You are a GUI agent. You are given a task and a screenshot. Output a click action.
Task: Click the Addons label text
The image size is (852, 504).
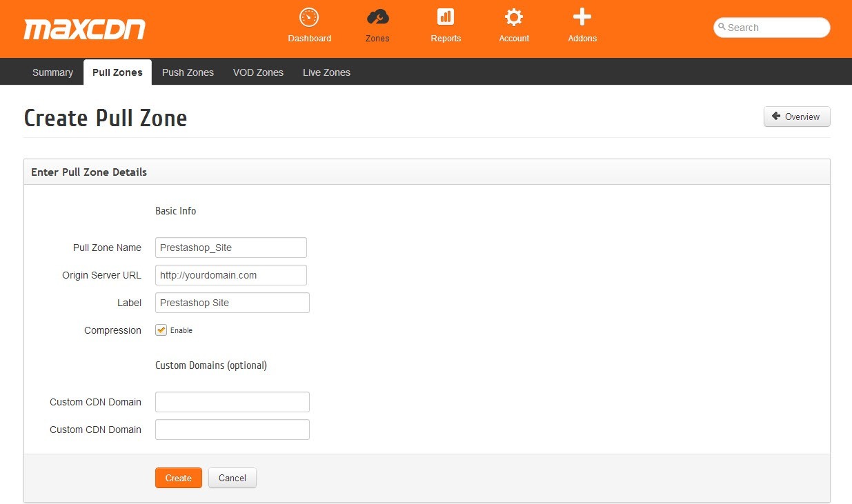pyautogui.click(x=582, y=39)
